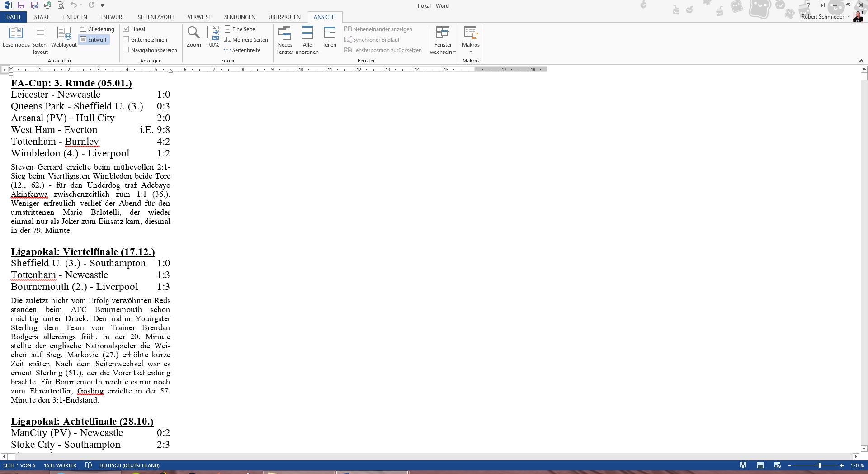
Task: Click the zoom slider handle in status bar
Action: pyautogui.click(x=819, y=465)
